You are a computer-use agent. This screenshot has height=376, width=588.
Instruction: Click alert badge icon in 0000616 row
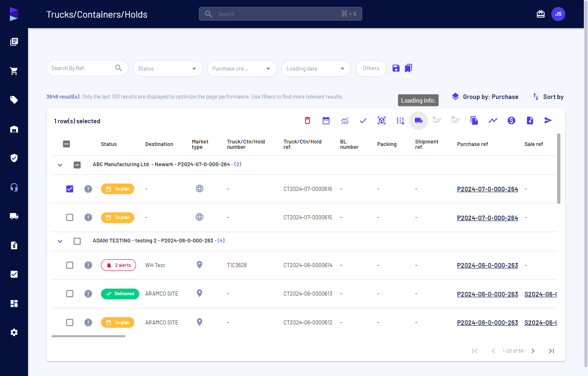click(88, 189)
